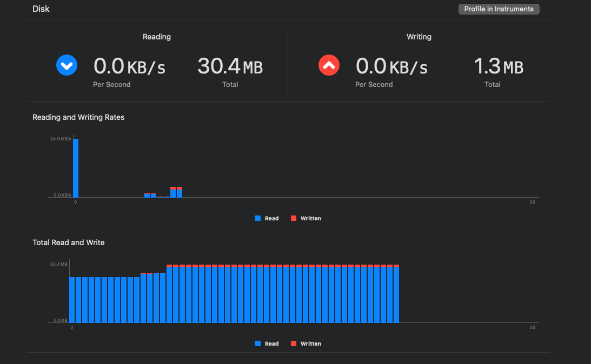Click the Total Read and Write title
Viewport: 591px width, 364px height.
[x=69, y=242]
